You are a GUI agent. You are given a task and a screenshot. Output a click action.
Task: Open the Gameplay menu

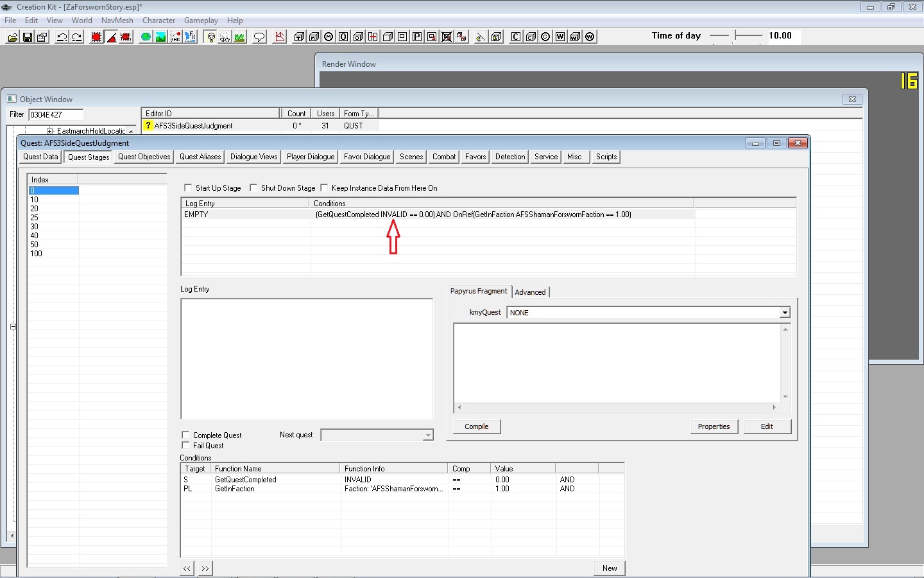[201, 21]
